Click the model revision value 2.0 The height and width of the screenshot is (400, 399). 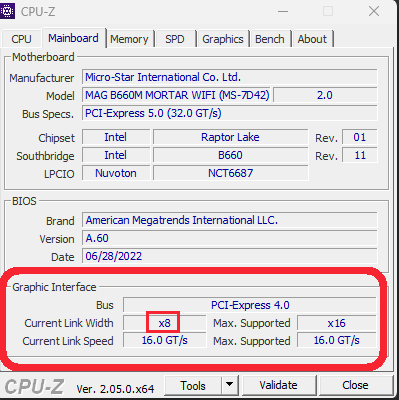tap(325, 95)
